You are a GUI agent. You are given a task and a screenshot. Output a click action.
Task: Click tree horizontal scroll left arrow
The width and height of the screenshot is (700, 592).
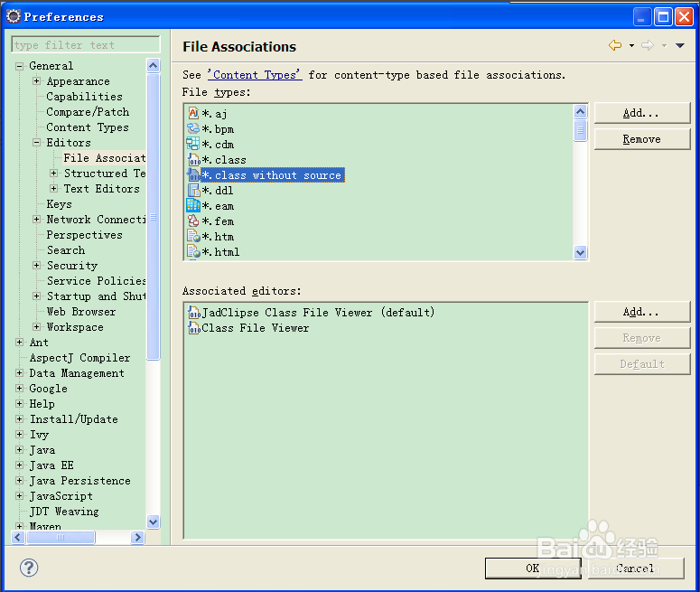click(18, 537)
